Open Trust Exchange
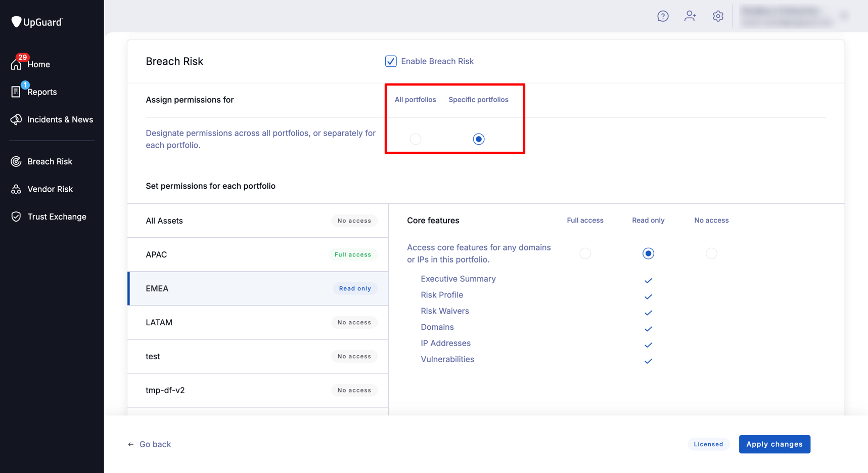 [x=56, y=216]
